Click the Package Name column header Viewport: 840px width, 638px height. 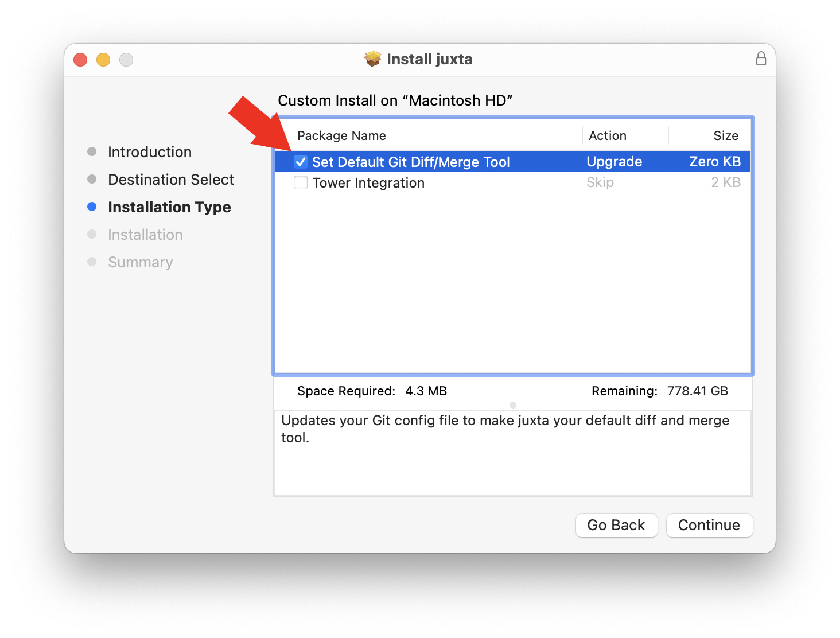click(x=341, y=135)
